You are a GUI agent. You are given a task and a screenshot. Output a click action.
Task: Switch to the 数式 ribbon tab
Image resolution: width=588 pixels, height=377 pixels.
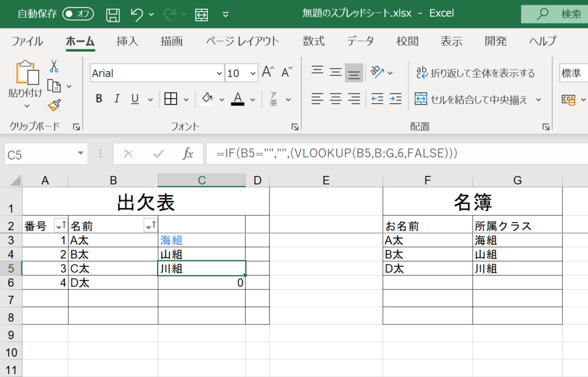313,41
